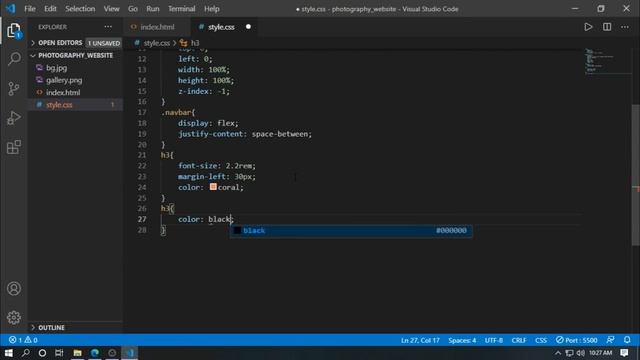The image size is (640, 360).
Task: Open Cortana from the taskbar
Action: coord(42,353)
